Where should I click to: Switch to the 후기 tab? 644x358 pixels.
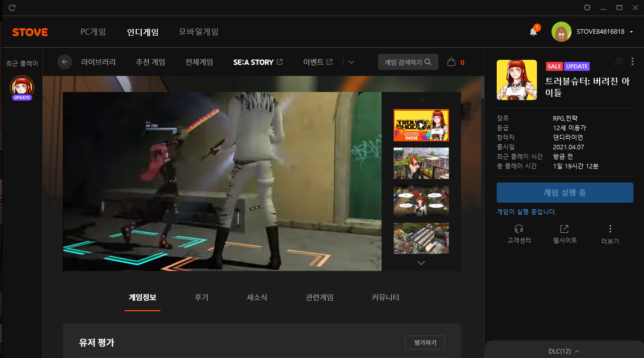pyautogui.click(x=202, y=297)
